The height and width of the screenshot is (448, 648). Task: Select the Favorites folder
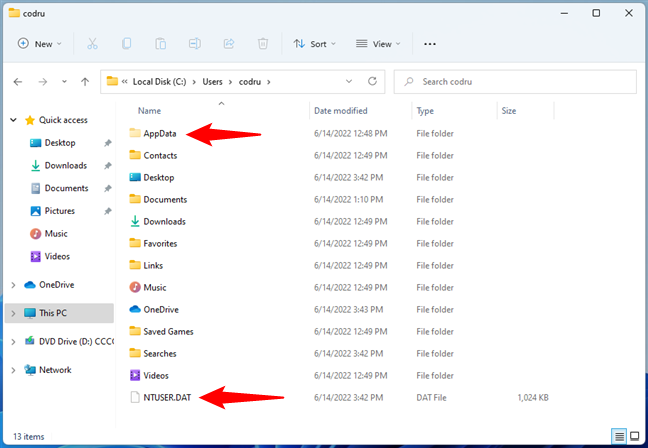[x=160, y=243]
